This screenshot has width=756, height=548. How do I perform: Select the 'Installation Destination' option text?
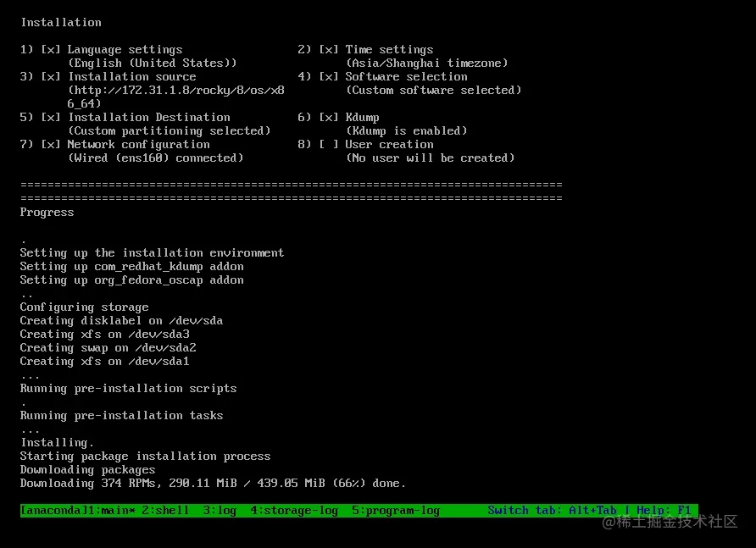click(x=148, y=117)
